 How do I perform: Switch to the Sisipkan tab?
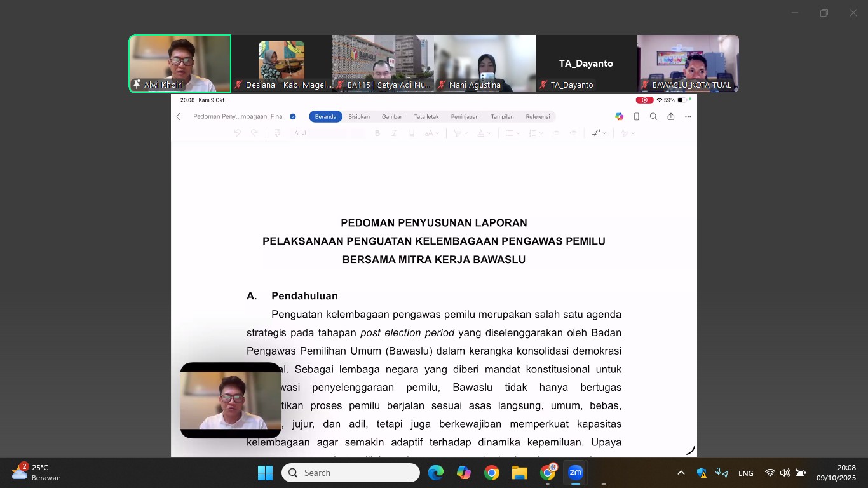tap(359, 117)
